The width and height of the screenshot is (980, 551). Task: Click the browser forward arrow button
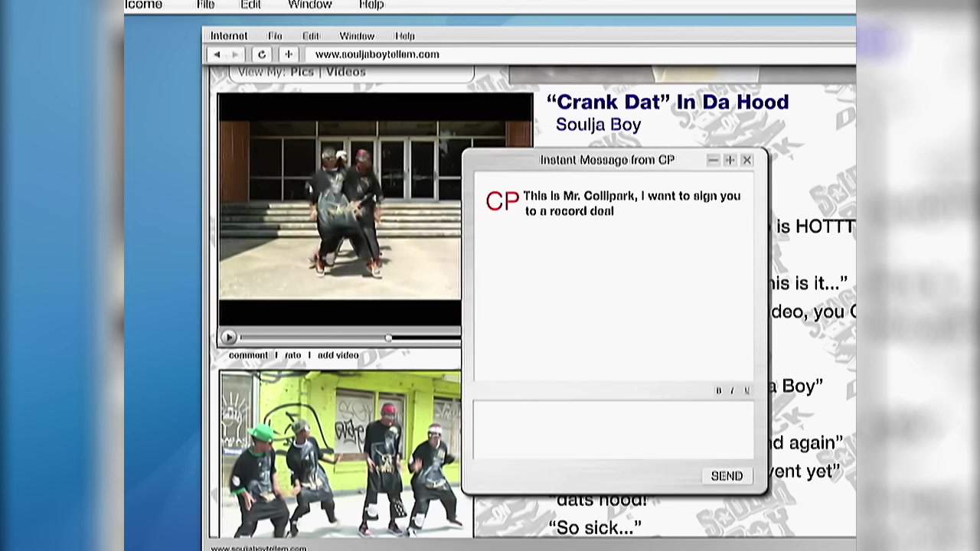236,54
